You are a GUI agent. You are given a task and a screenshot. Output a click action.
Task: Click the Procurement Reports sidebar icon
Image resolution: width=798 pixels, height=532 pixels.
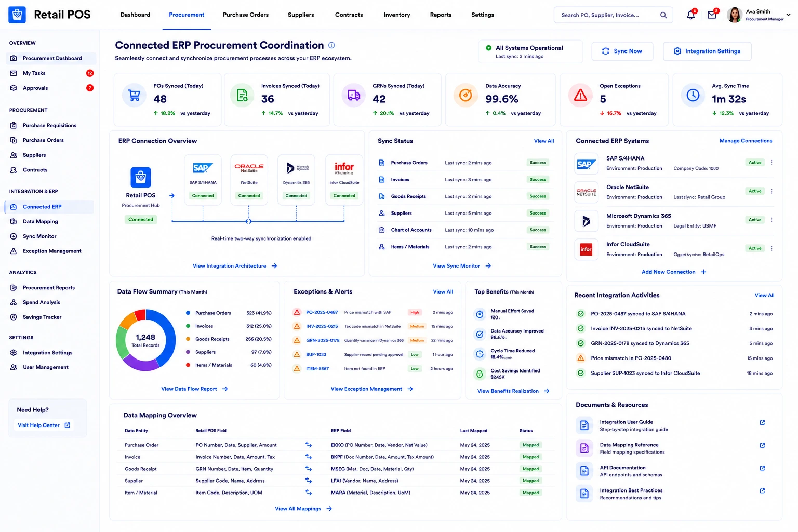pyautogui.click(x=14, y=288)
